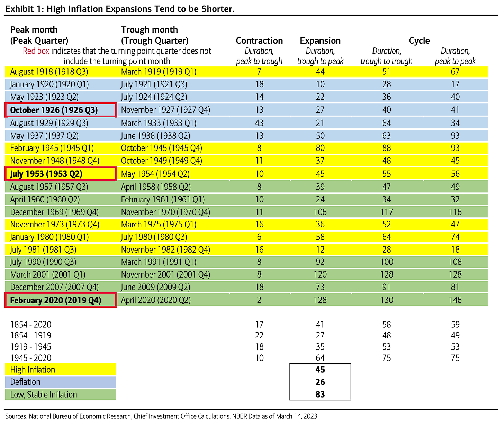Click 'July 1921 (1921 Q3)' trough cell

tap(154, 84)
